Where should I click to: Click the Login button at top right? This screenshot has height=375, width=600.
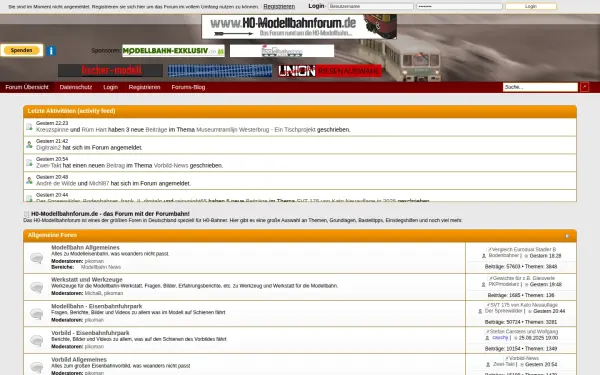coord(531,7)
